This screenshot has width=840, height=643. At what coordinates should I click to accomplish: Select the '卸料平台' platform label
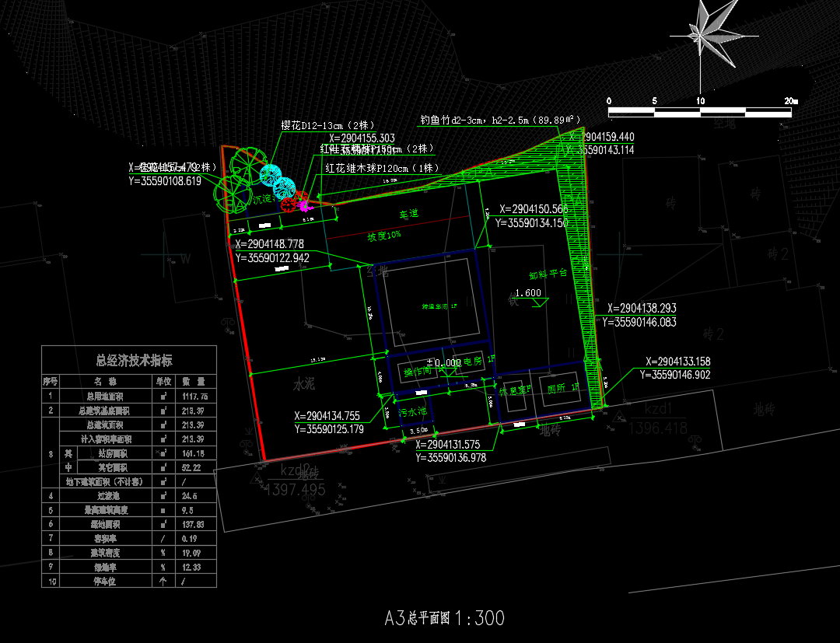click(x=548, y=274)
